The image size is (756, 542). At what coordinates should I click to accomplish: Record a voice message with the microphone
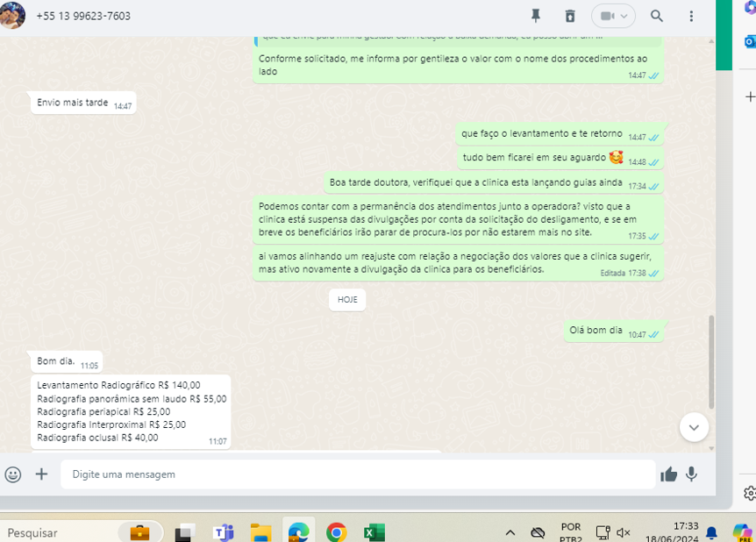(691, 474)
